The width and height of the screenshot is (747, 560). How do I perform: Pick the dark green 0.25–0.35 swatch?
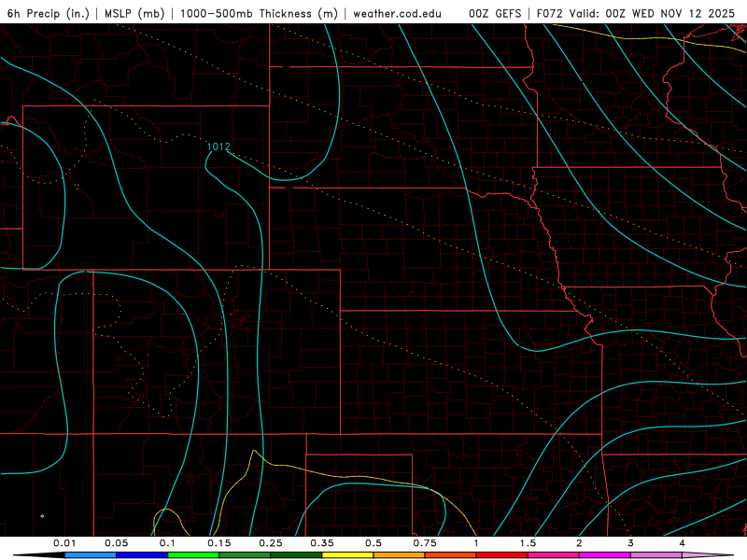(296, 555)
